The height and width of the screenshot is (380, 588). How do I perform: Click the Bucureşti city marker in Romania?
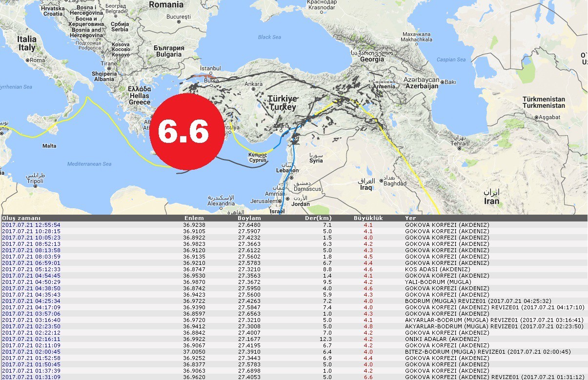point(178,22)
